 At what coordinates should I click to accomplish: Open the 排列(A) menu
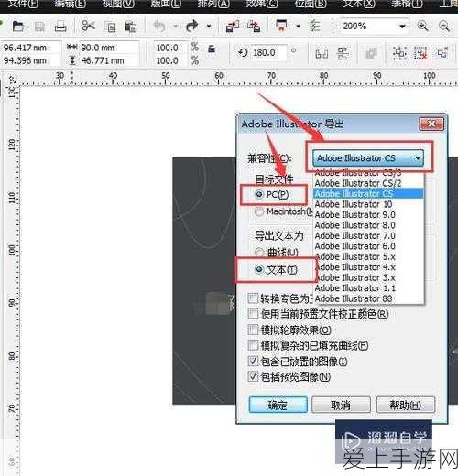tap(213, 4)
